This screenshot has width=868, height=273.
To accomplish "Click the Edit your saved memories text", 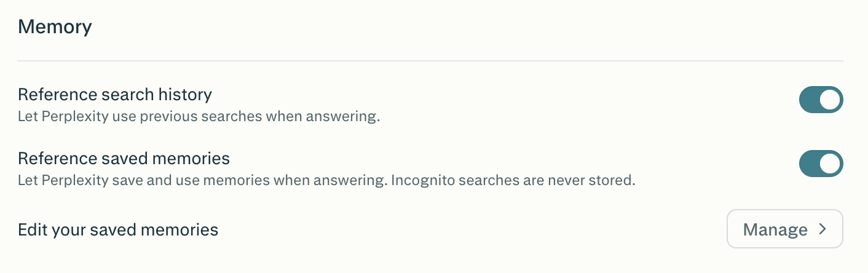I will point(118,230).
